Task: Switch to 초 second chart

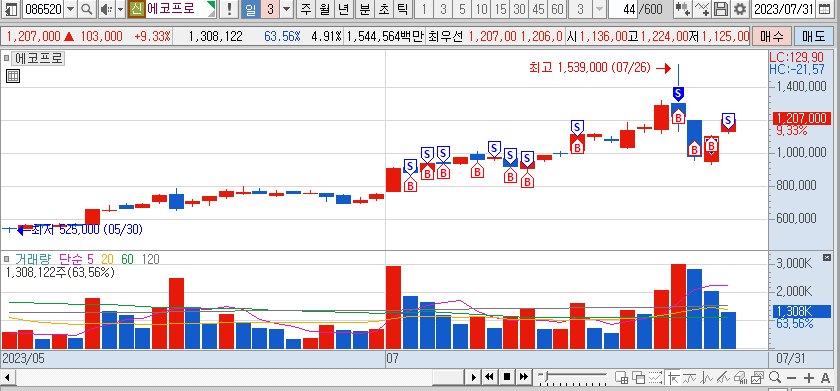Action: coord(384,9)
